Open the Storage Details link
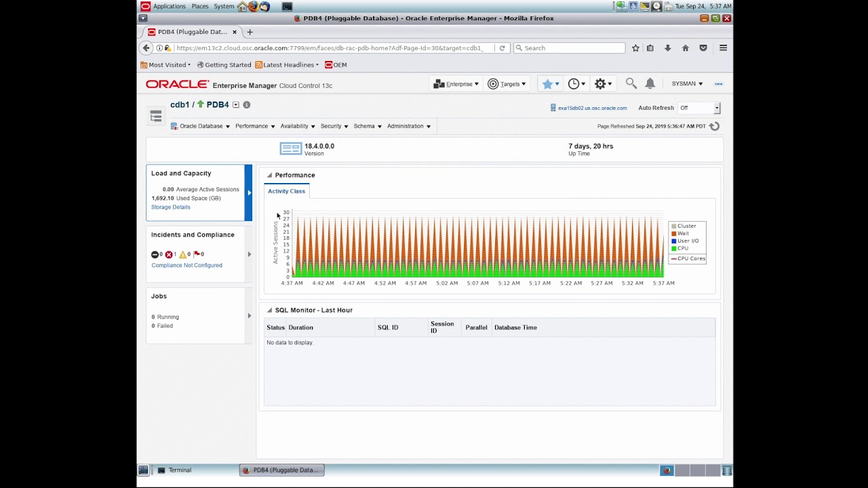The width and height of the screenshot is (868, 488). point(171,207)
